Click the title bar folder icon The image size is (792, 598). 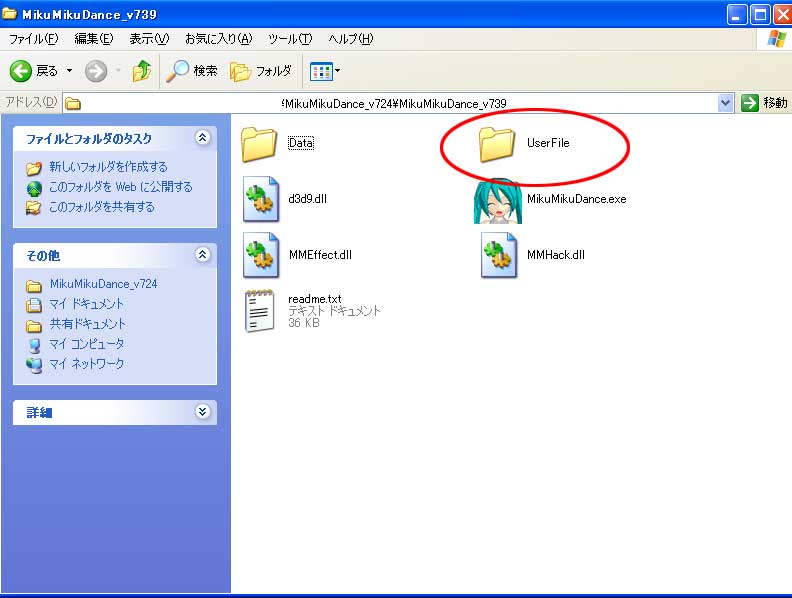(10, 14)
